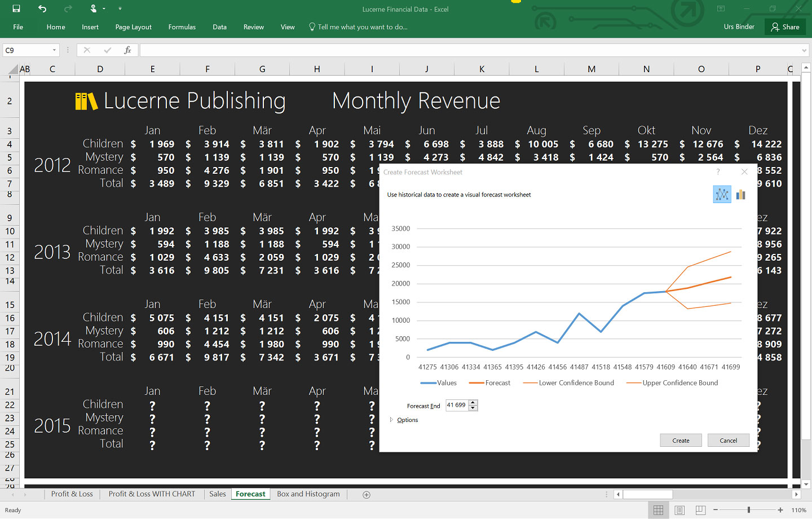Click the Cancel formula X icon
812x519 pixels.
pyautogui.click(x=87, y=50)
